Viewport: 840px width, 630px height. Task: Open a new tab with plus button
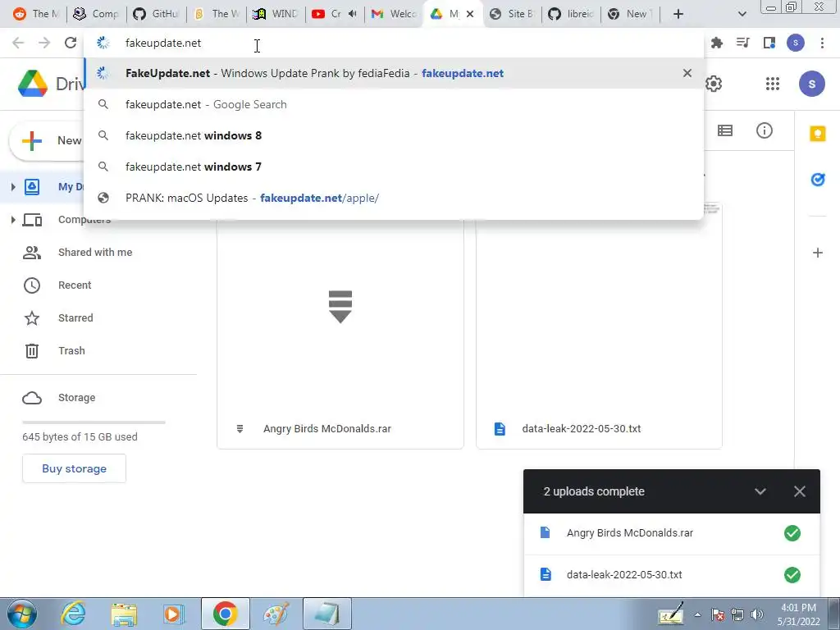pyautogui.click(x=678, y=14)
